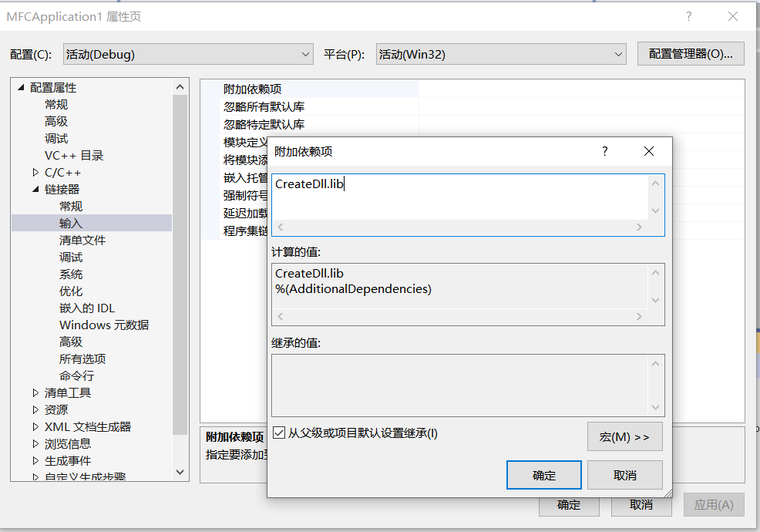Open the 配置(C) configuration dropdown
Screen dimensions: 760x532
(x=187, y=54)
